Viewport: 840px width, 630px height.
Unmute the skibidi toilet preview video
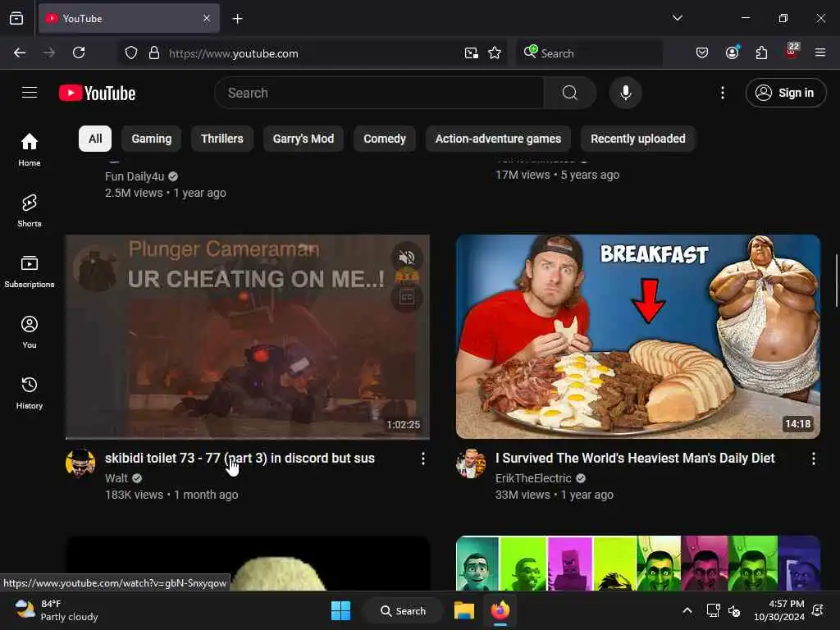pos(407,258)
